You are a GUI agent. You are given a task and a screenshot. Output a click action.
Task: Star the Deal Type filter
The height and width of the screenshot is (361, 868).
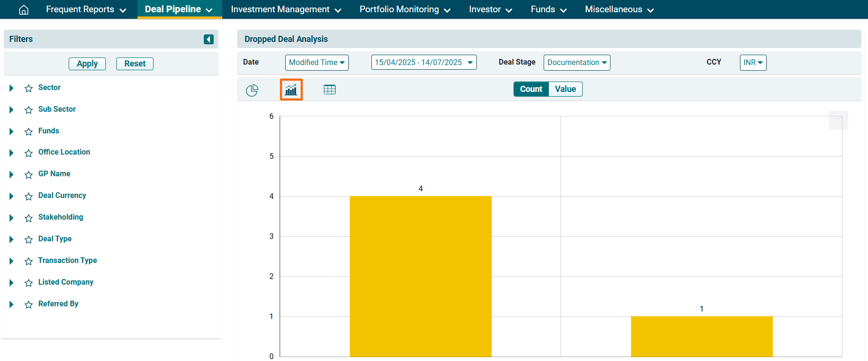[29, 239]
